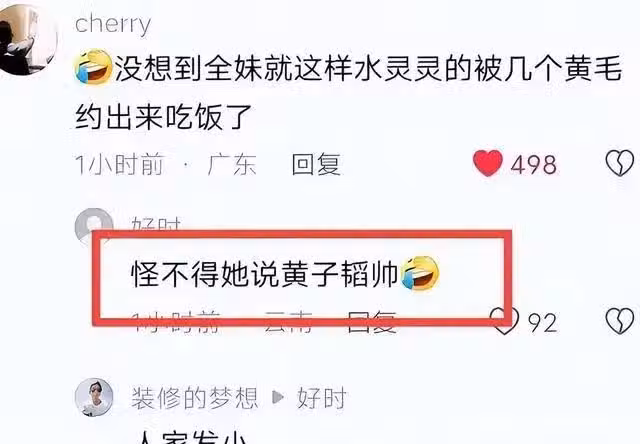Image resolution: width=640 pixels, height=444 pixels.
Task: Click the 498 like count
Action: 533,164
